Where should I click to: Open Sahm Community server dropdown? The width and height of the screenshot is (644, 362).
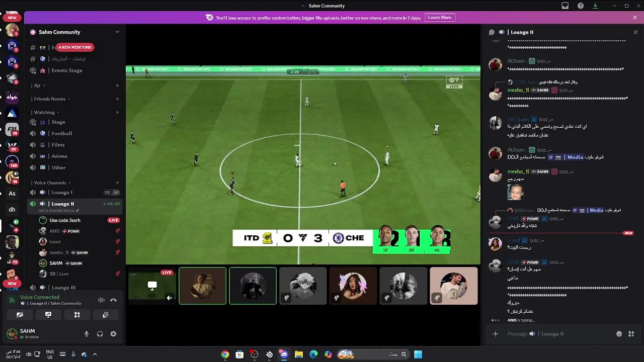click(x=75, y=32)
